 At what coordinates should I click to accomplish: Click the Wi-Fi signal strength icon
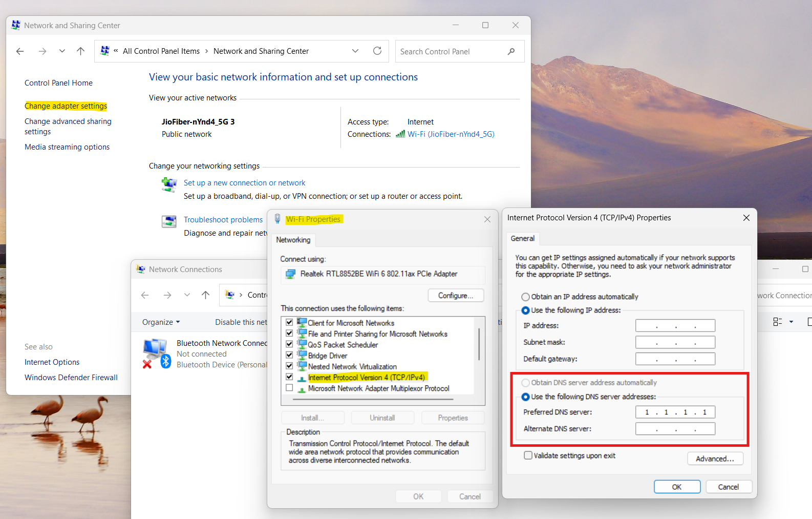400,134
